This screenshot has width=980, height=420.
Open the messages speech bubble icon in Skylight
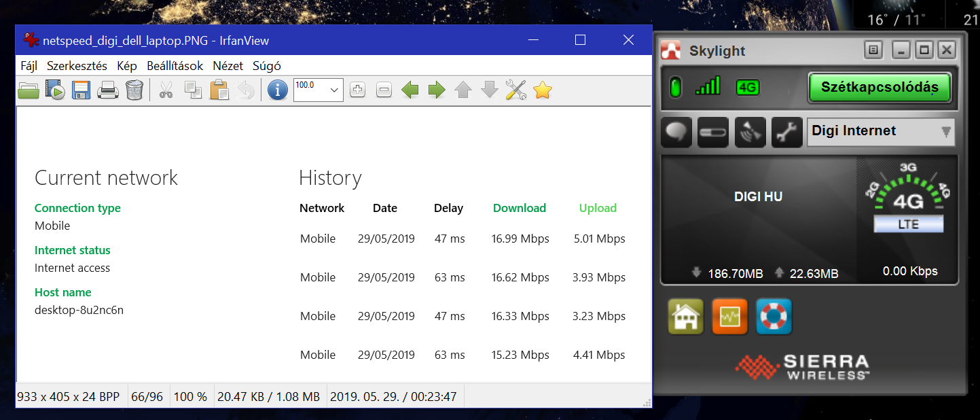[x=676, y=133]
